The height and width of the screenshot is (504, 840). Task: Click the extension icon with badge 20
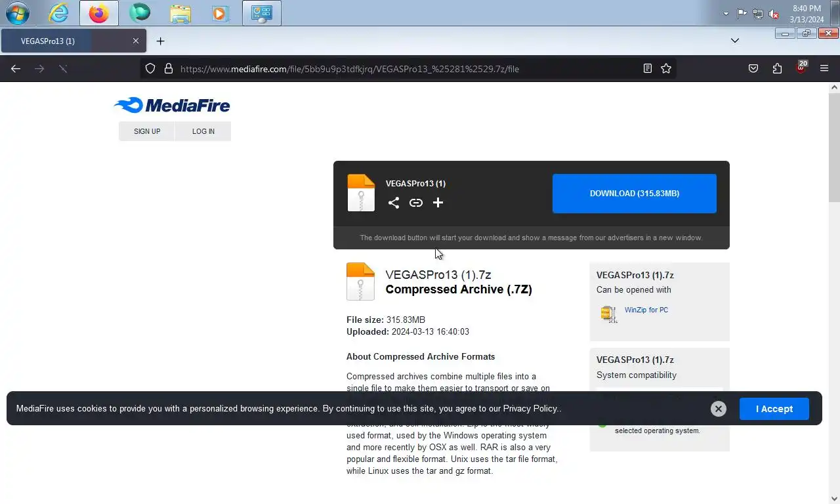[x=801, y=68]
